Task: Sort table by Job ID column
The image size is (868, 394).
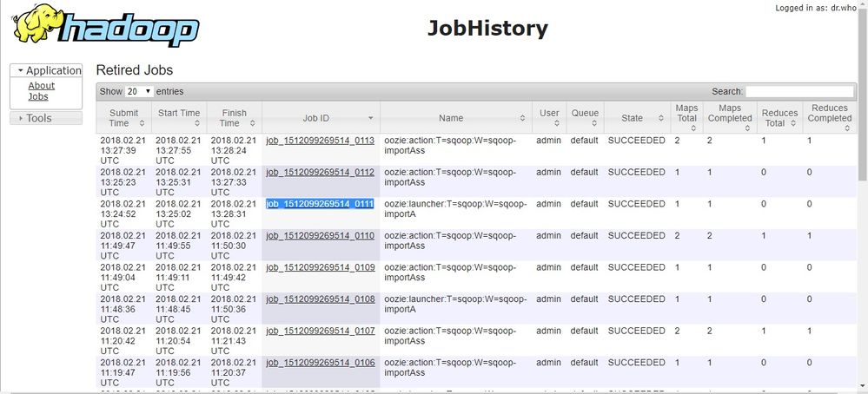Action: 321,118
